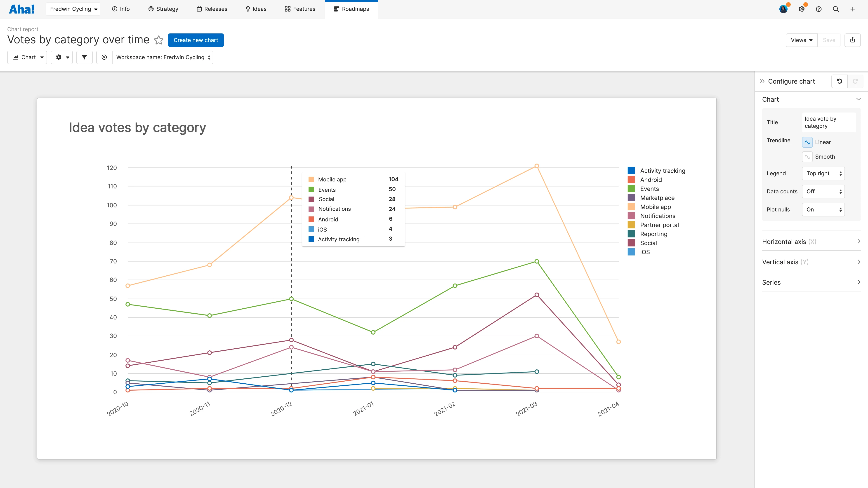Open the filter funnel icon
The width and height of the screenshot is (868, 488).
tap(84, 57)
